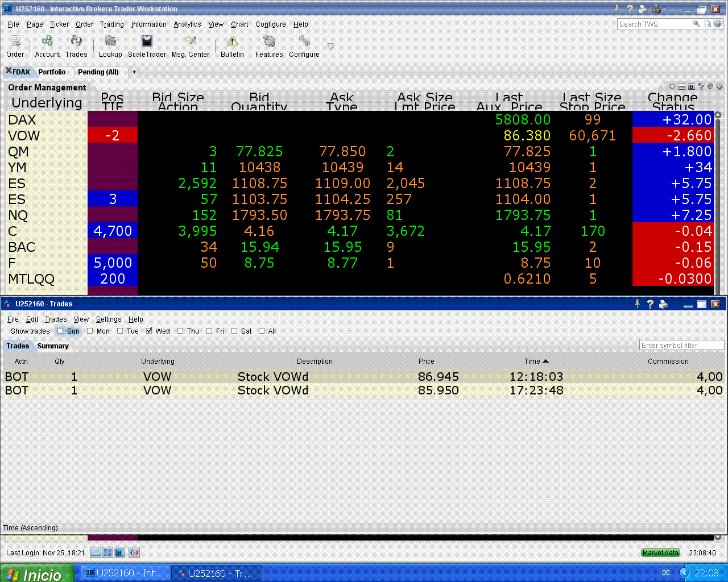
Task: Switch to Trades window taskbar button
Action: click(x=216, y=573)
